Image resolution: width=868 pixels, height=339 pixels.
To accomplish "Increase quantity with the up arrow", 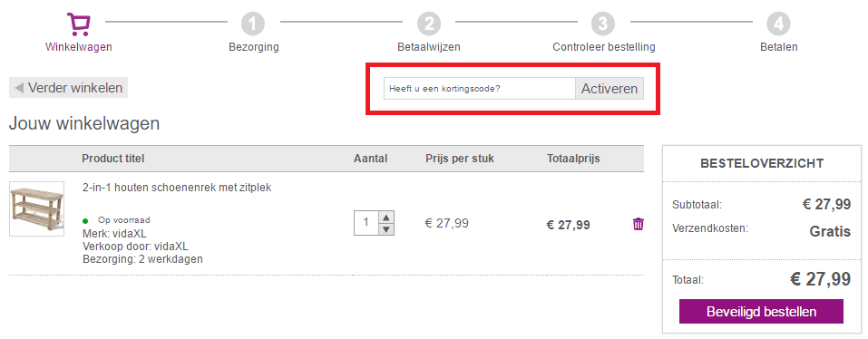I will tap(386, 217).
